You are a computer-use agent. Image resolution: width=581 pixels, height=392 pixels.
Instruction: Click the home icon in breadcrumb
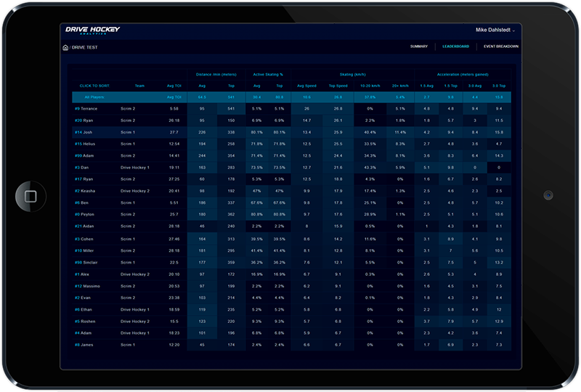click(65, 47)
